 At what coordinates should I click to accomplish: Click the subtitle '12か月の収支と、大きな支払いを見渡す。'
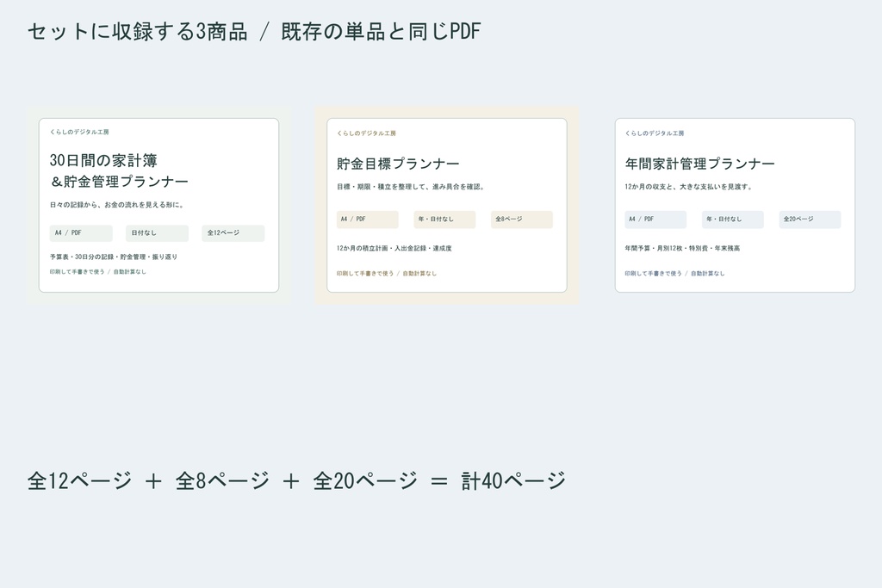689,187
